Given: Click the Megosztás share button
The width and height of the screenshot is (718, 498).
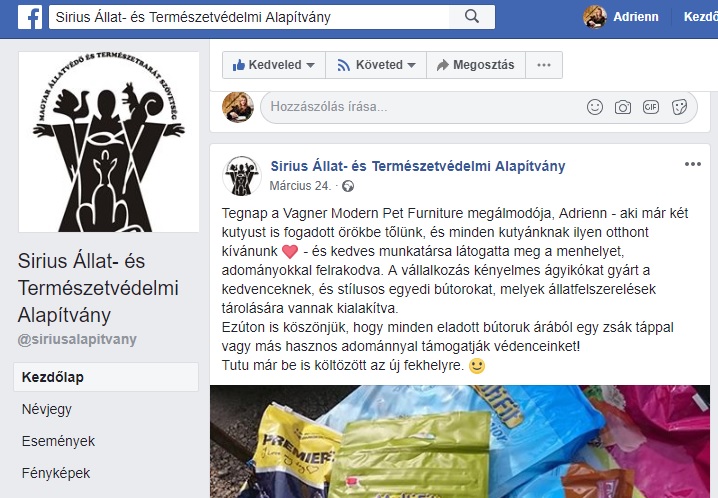Looking at the screenshot, I should pos(476,65).
